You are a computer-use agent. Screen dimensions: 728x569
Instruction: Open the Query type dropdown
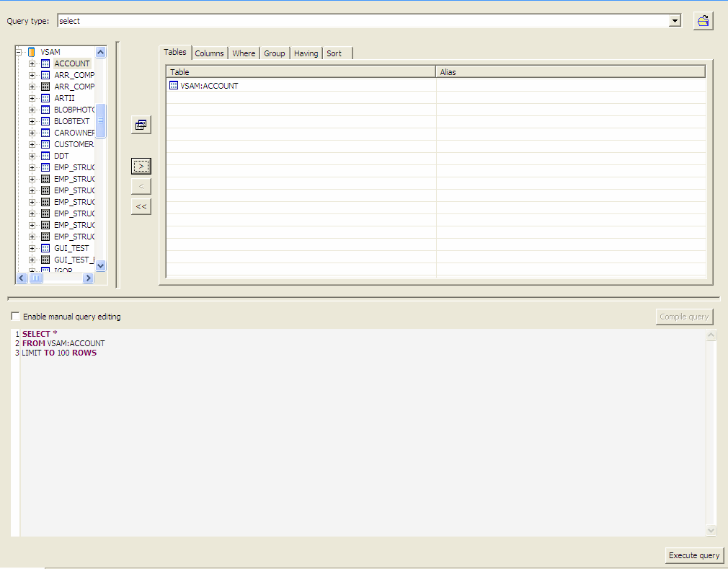point(675,20)
